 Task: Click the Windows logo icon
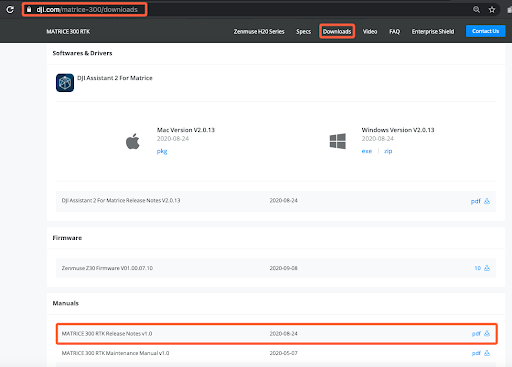(338, 141)
